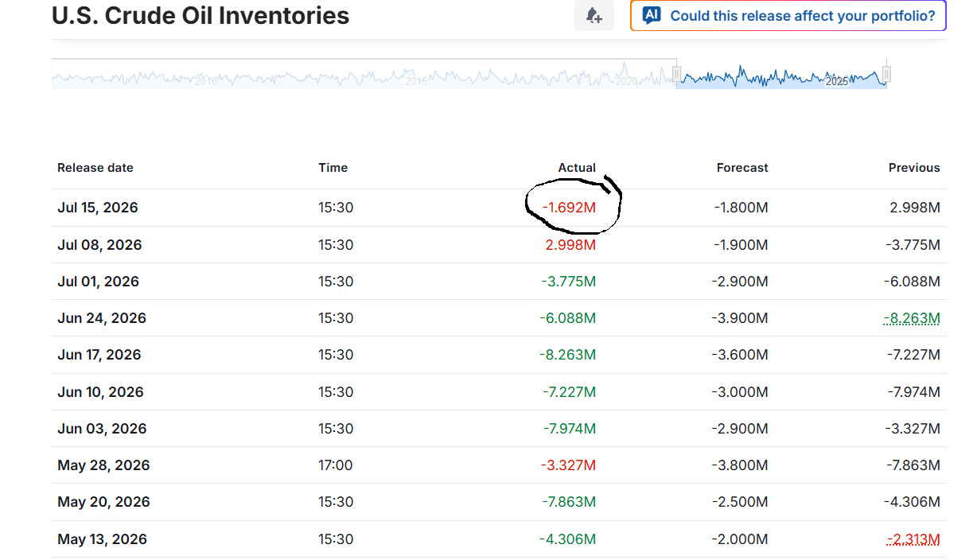The image size is (973, 560).
Task: Click the actual value -4.306M for May 13
Action: click(x=567, y=539)
